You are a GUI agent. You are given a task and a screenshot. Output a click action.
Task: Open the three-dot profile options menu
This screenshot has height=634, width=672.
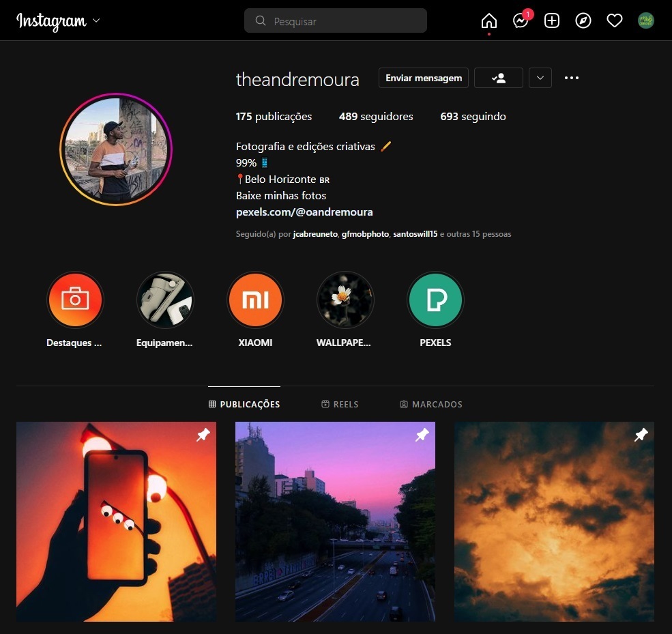[x=572, y=78]
